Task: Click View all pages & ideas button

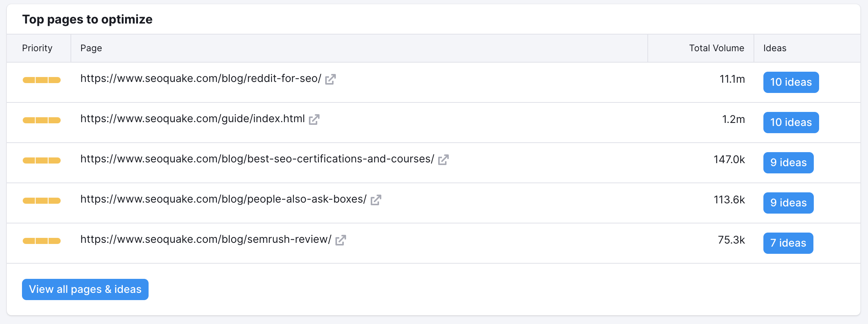Action: pos(85,289)
